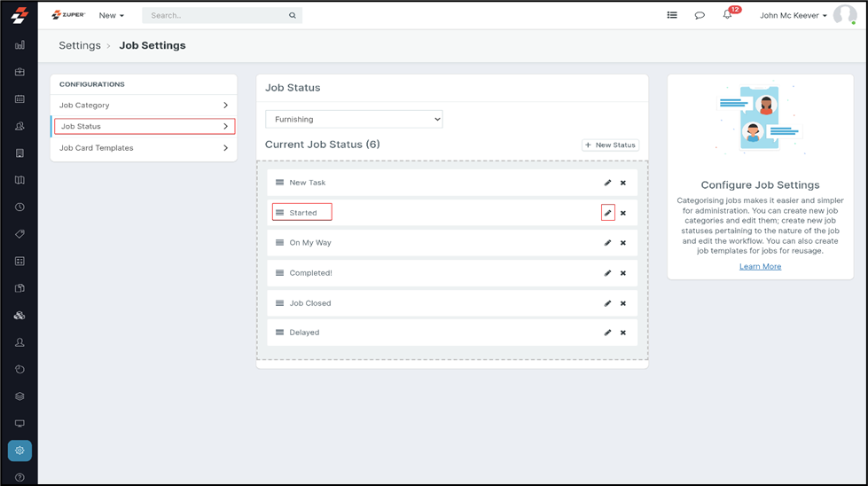Click the New Status button
This screenshot has height=486, width=868.
tap(610, 145)
